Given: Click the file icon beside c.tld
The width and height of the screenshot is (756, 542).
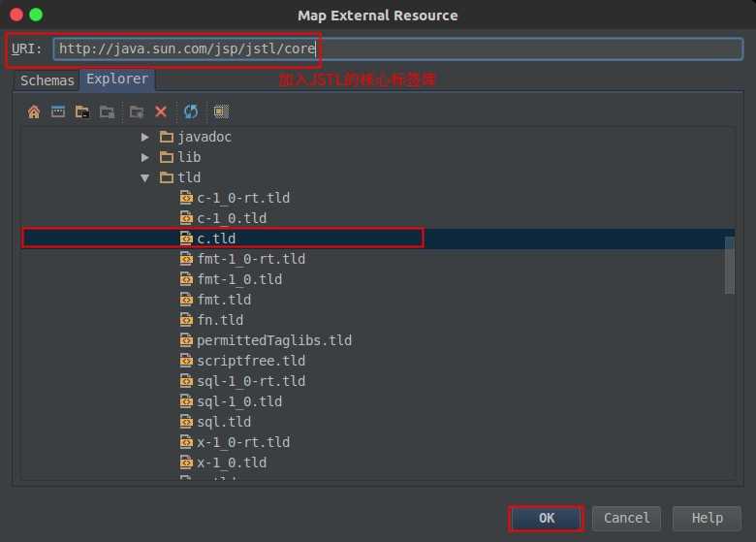Looking at the screenshot, I should (x=186, y=238).
